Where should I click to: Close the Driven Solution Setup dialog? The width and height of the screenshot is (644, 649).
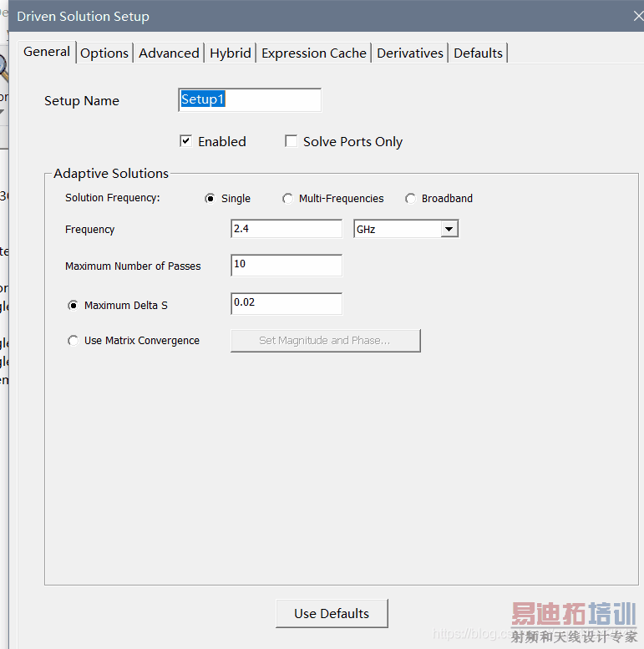pyautogui.click(x=638, y=16)
